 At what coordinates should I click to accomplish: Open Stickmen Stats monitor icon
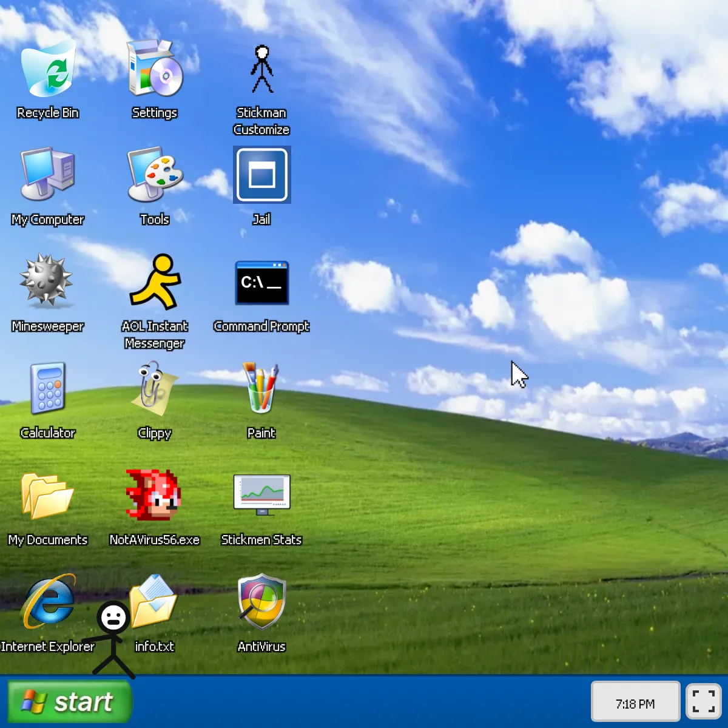[261, 495]
